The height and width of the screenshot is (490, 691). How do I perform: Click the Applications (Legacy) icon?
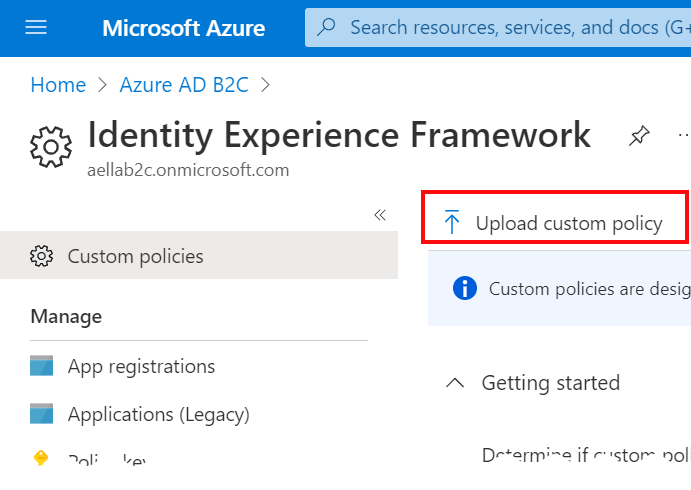tap(42, 414)
